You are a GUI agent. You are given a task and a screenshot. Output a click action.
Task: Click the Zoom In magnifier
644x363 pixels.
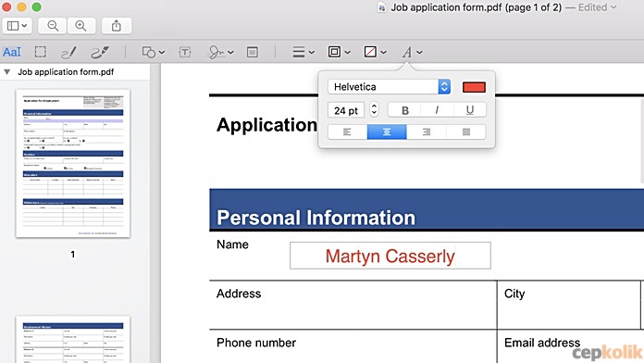pyautogui.click(x=80, y=26)
